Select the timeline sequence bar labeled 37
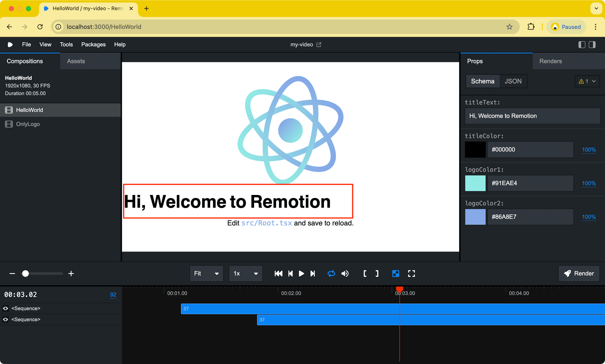605x364 pixels. (x=431, y=320)
